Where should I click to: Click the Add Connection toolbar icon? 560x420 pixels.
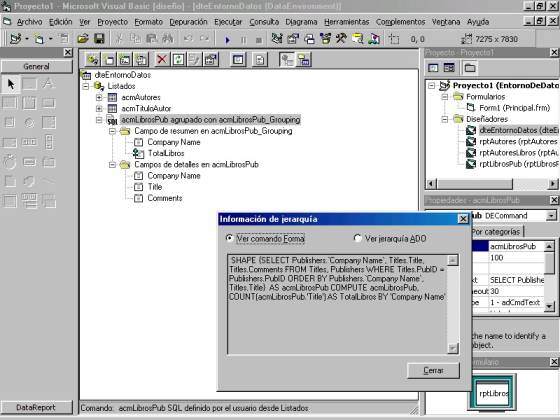pos(93,60)
